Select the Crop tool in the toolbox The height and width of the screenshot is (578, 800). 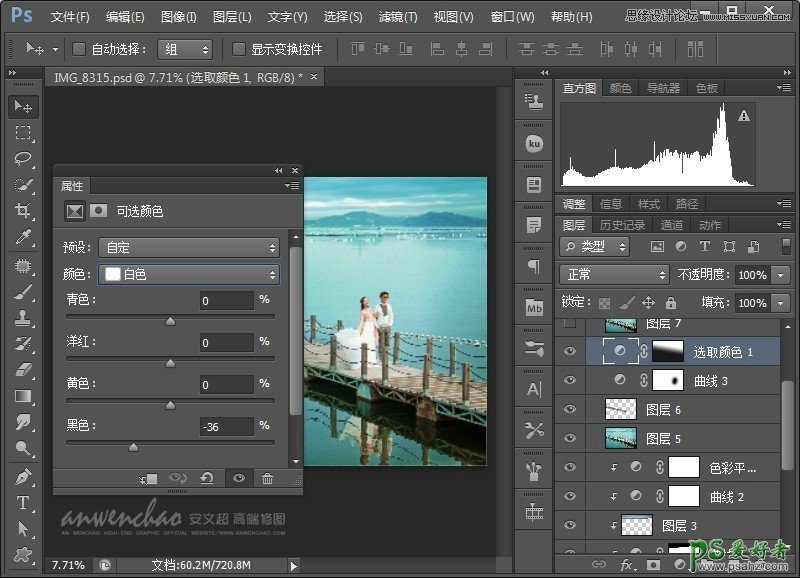(23, 210)
